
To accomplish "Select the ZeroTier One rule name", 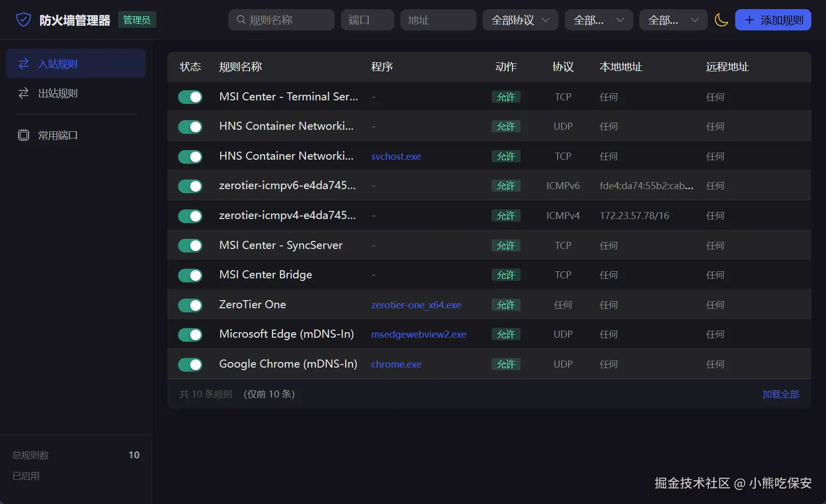I will pos(253,304).
